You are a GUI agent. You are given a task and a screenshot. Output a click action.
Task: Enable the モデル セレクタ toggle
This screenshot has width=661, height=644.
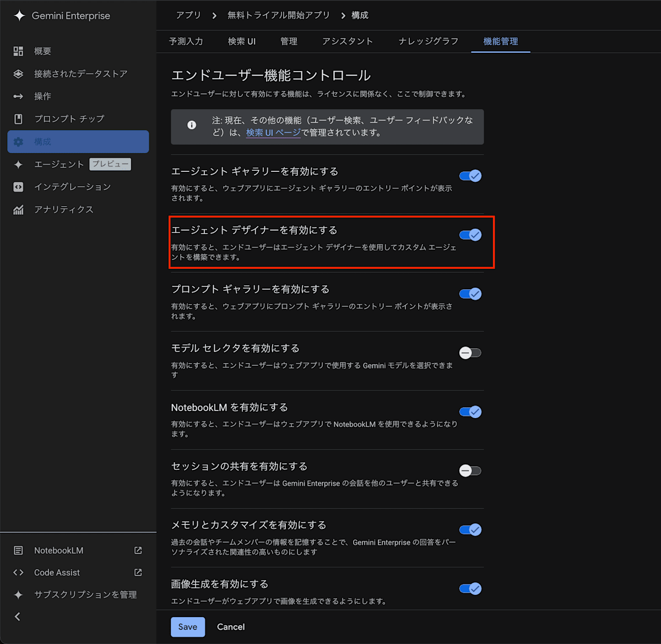[x=470, y=353]
